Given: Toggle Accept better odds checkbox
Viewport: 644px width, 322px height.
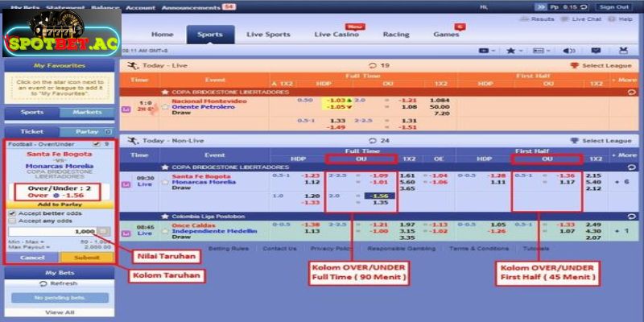Looking at the screenshot, I should (x=12, y=213).
